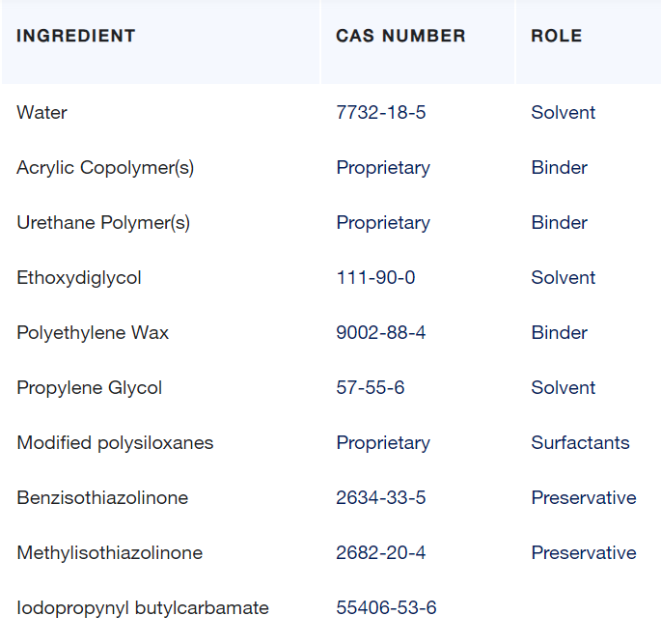Click the Methylisothiazolinone ingredient name

110,553
